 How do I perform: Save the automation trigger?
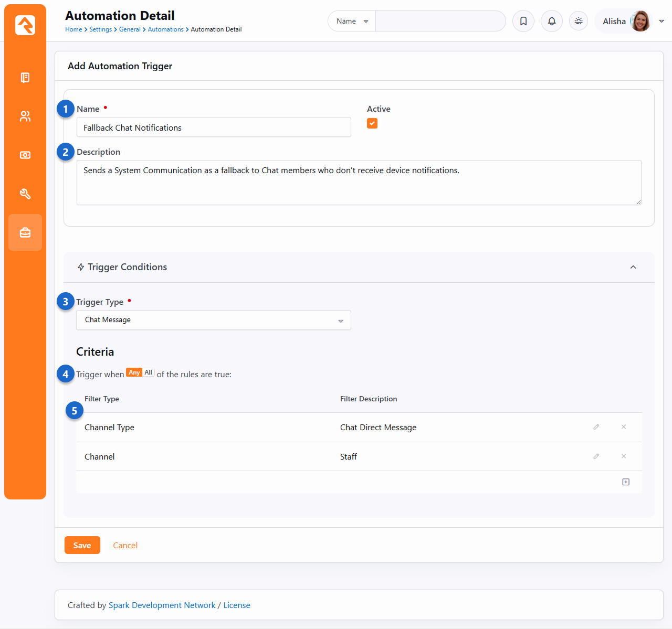click(82, 546)
